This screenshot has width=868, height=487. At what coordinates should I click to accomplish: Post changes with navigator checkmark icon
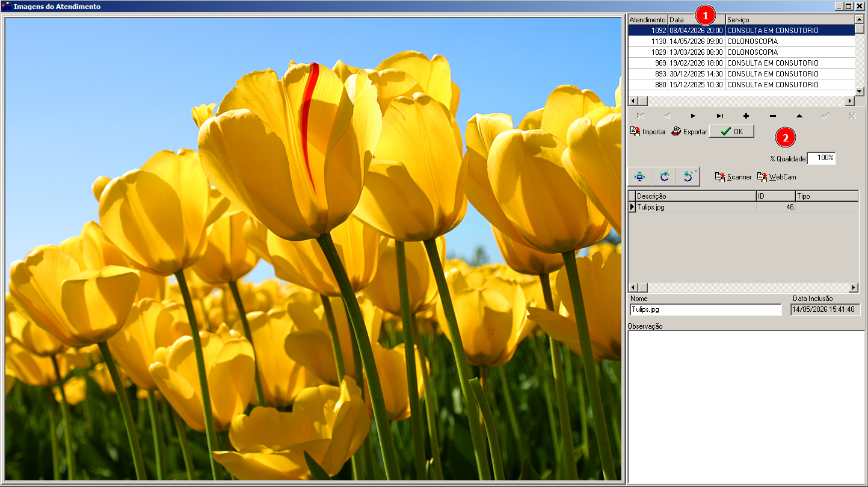[x=826, y=116]
